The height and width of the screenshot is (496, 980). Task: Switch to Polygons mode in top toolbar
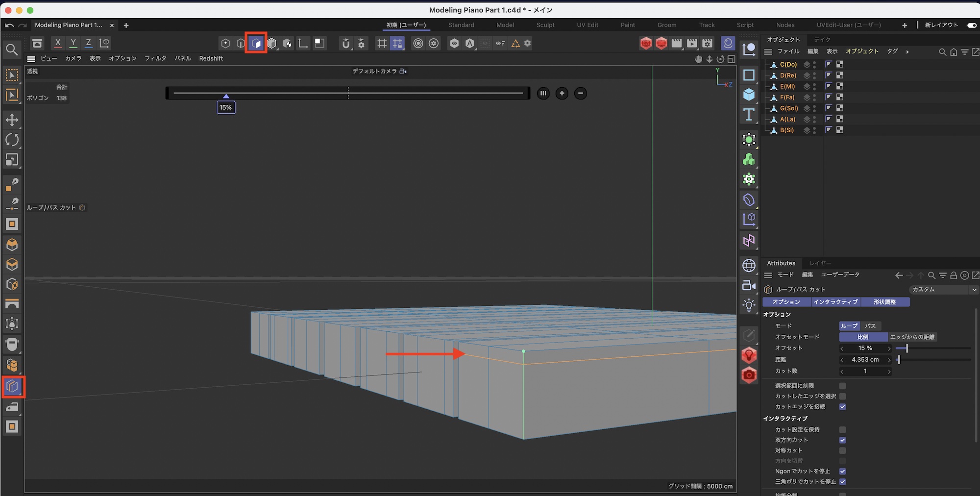[x=256, y=43]
